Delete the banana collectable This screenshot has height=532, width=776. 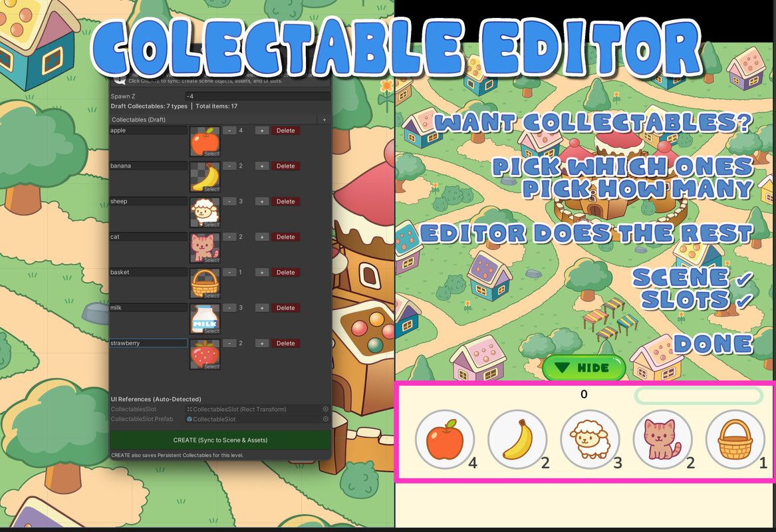point(285,166)
